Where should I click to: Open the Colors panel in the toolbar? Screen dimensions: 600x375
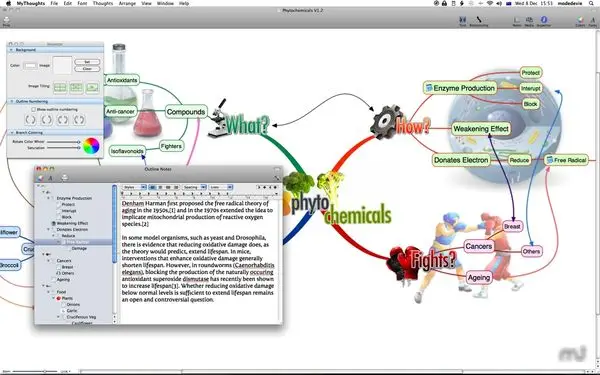(x=580, y=21)
